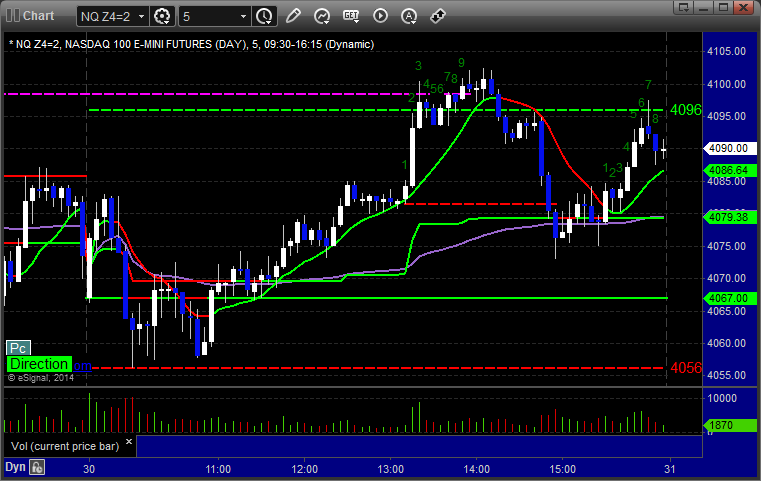Click the green price marker 4067.00
761x481 pixels.
729,298
